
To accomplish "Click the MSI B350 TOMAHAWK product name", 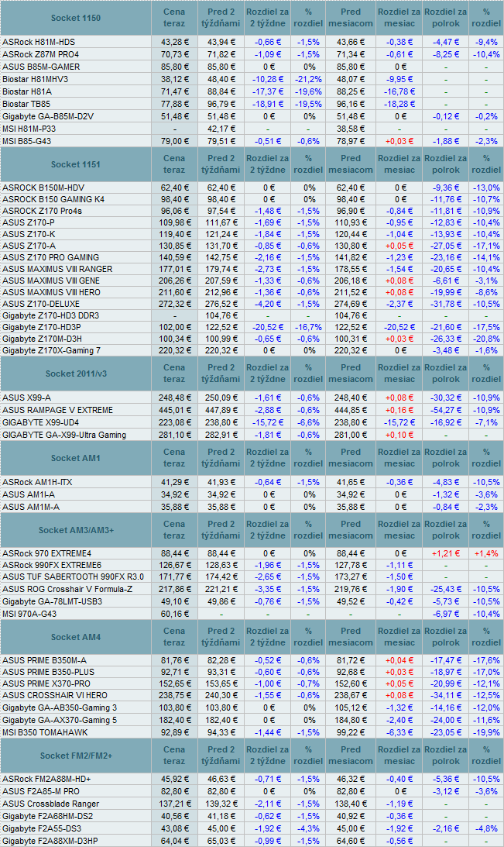I will coord(45,732).
